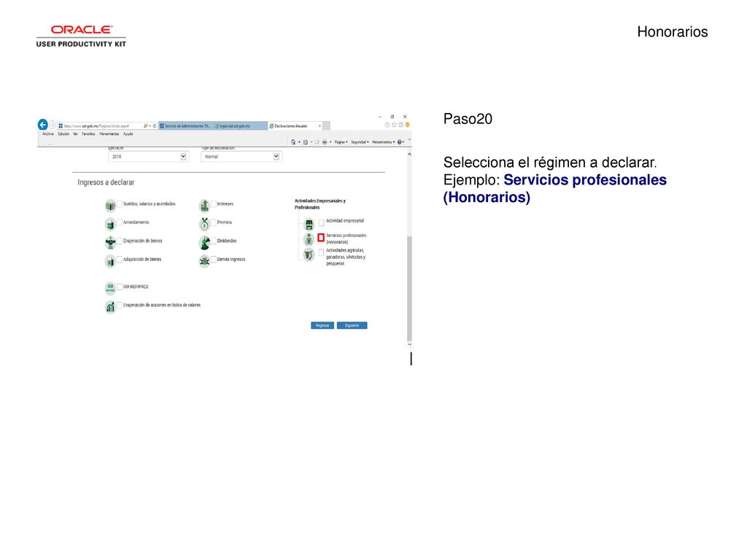Open the Página dropdown in command bar
The width and height of the screenshot is (747, 560).
tap(341, 142)
